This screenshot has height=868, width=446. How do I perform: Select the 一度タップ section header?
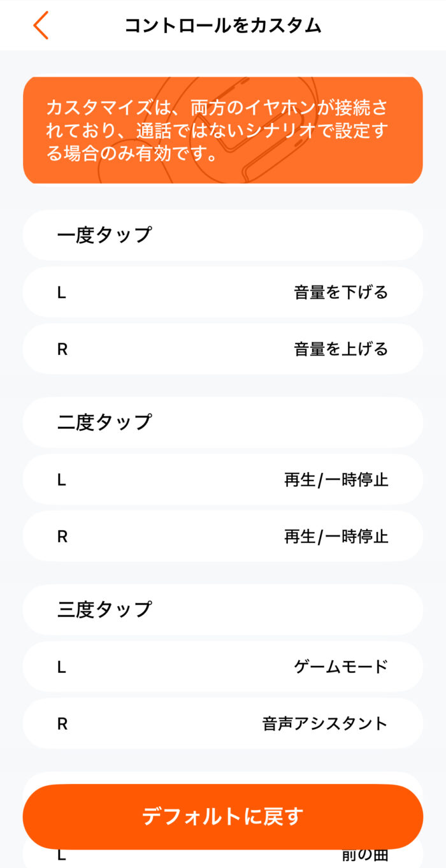coord(104,235)
